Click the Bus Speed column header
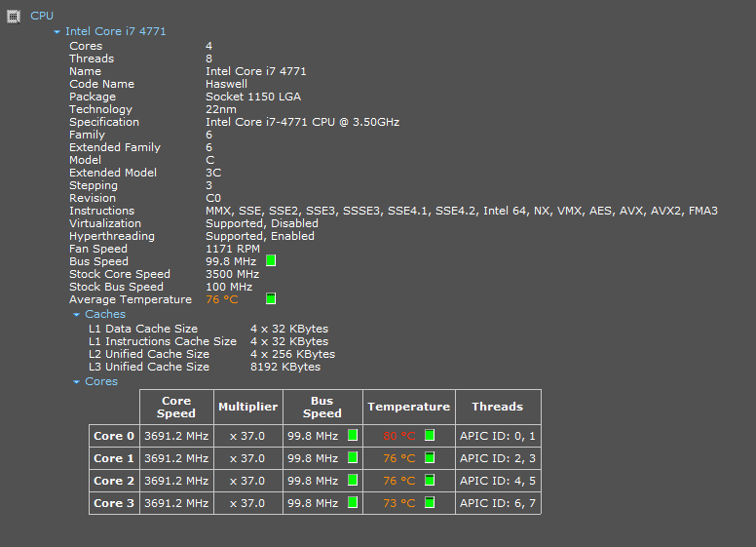 [322, 408]
